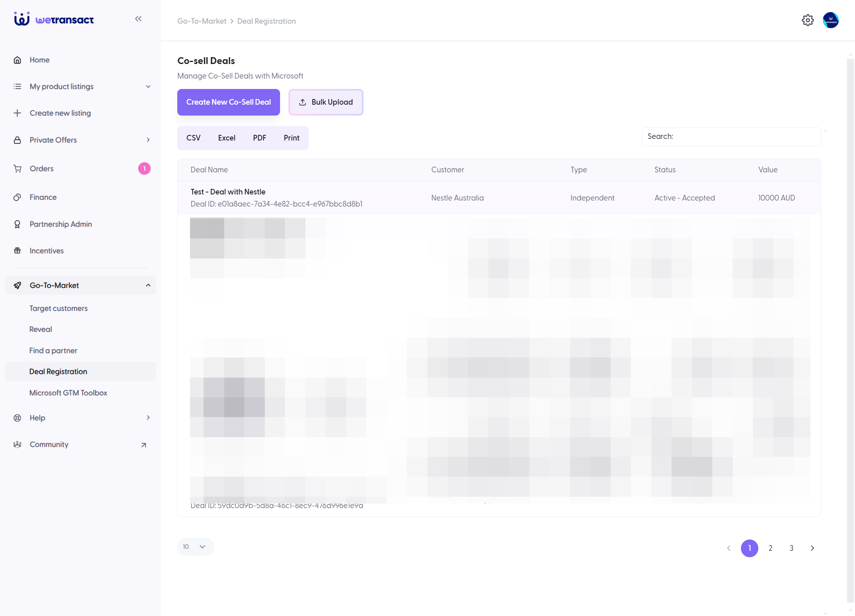Screen dimensions: 855x616
Task: Export table as CSV
Action: [193, 138]
